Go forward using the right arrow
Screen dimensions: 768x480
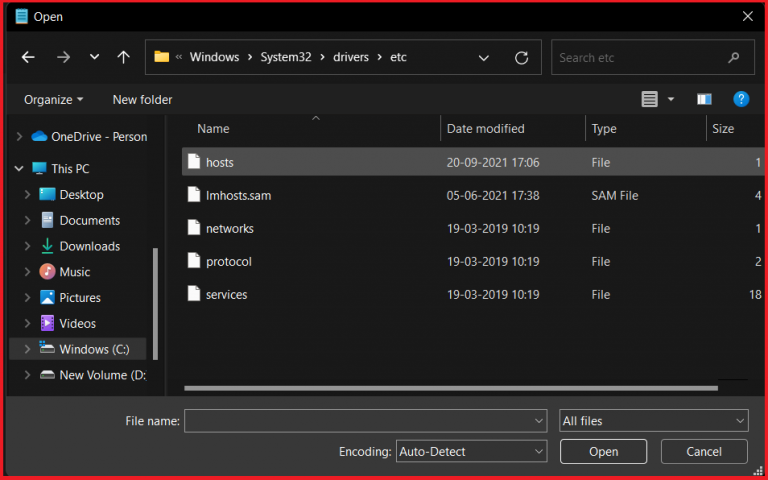[63, 57]
